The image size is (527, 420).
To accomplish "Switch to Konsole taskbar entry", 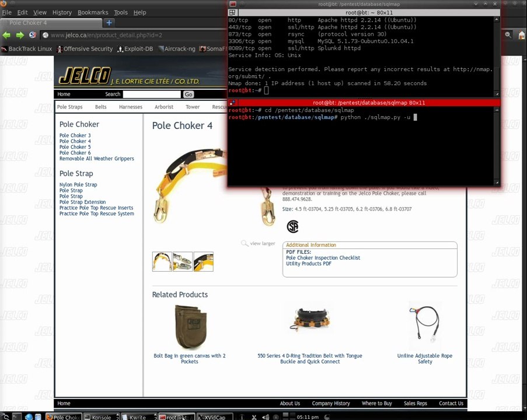I will (x=101, y=417).
